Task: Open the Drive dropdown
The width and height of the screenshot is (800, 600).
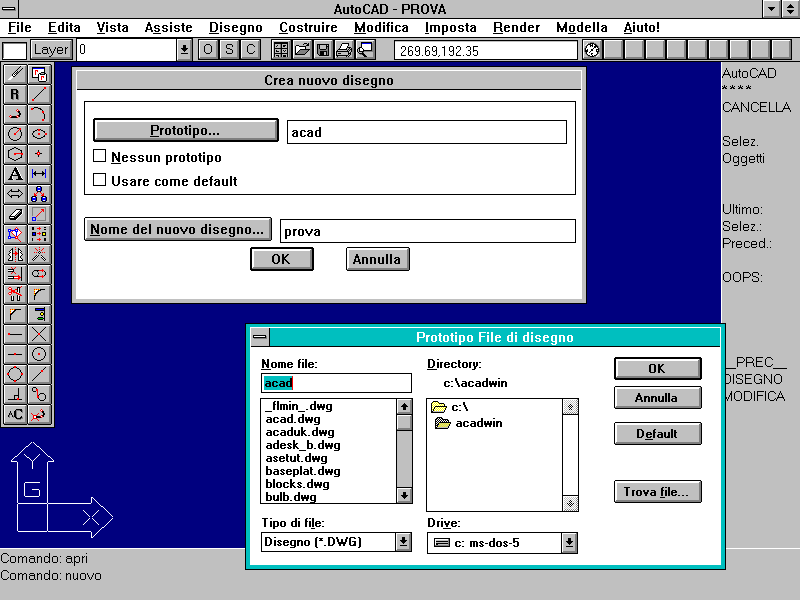Action: click(569, 543)
